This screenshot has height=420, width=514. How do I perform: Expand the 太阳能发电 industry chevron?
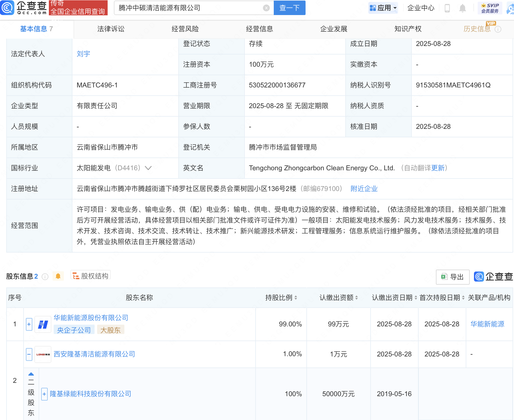[x=148, y=168]
